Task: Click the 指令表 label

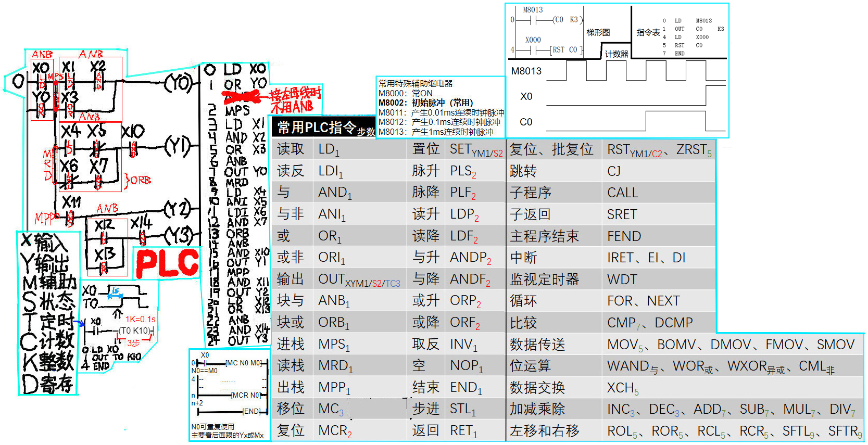Action: [x=648, y=32]
